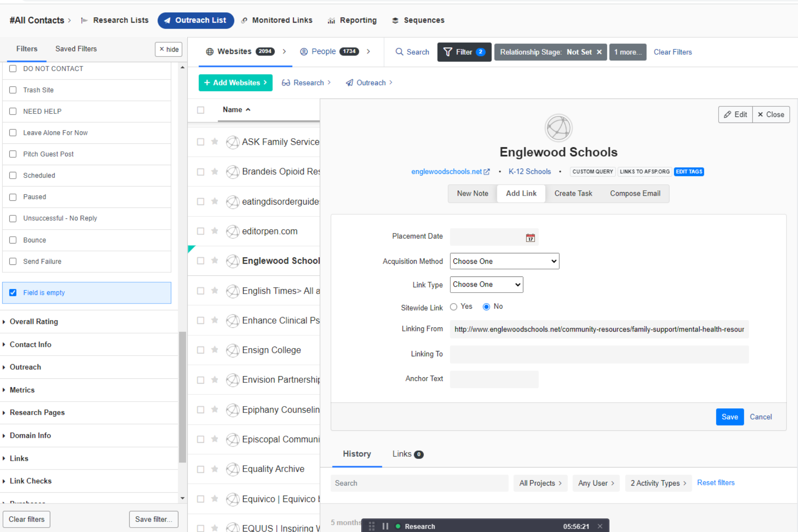Click the Save filter... button
This screenshot has height=532, width=798.
pyautogui.click(x=154, y=519)
